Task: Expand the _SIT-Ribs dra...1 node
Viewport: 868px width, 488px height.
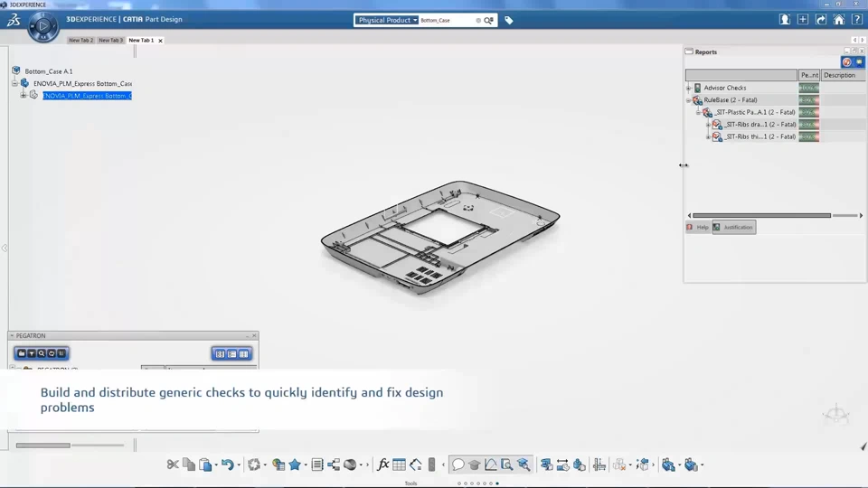Action: [x=709, y=125]
